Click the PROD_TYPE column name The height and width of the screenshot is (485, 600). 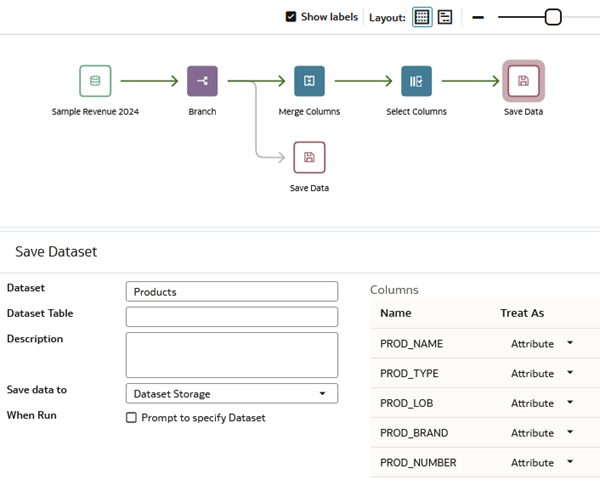click(409, 373)
